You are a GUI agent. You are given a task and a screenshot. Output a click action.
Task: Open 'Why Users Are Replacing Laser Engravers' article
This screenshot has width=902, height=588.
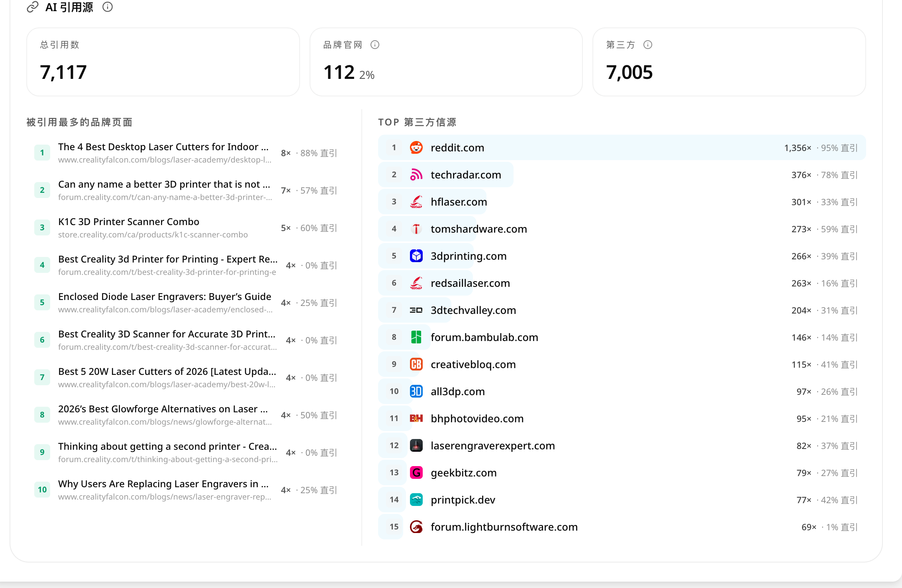[x=163, y=484]
